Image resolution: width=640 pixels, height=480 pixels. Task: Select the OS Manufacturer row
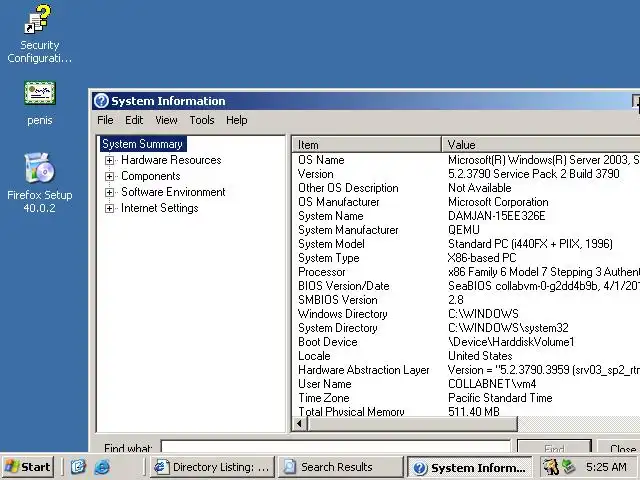click(x=466, y=202)
